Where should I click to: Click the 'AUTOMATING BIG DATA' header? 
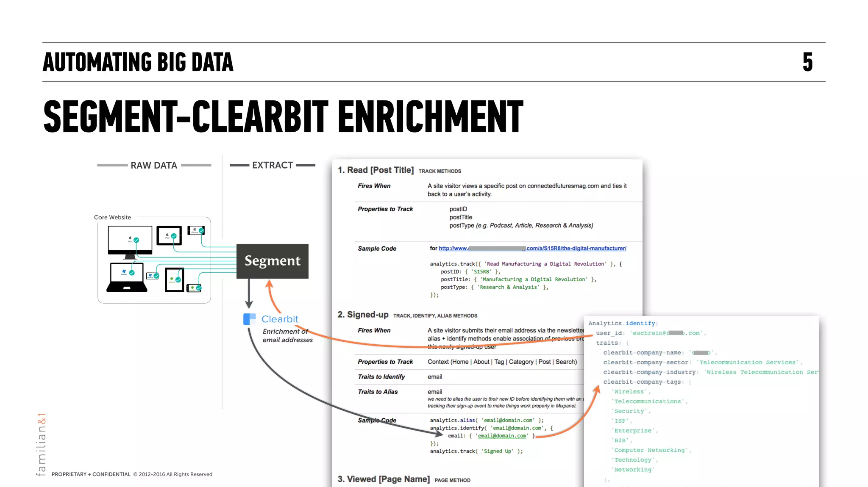pos(138,62)
